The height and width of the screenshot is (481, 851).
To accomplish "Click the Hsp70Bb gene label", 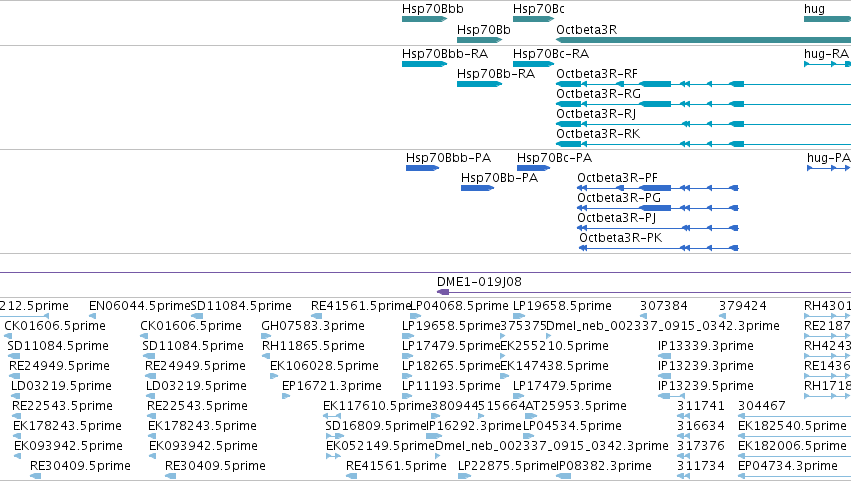I will [484, 30].
